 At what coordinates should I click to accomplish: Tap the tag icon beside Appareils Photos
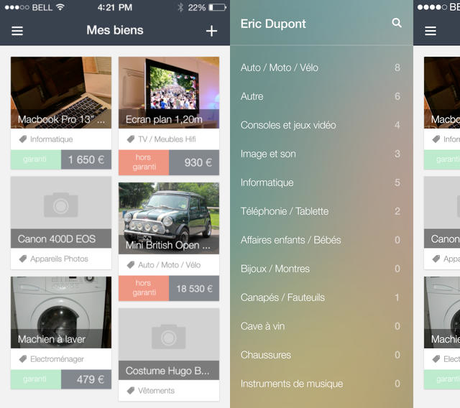(x=23, y=259)
